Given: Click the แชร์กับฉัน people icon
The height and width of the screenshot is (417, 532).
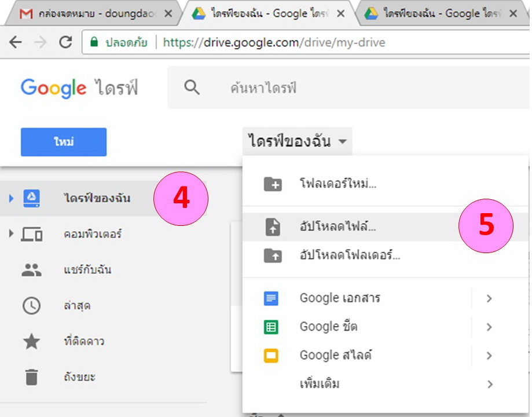Looking at the screenshot, I should pos(32,270).
